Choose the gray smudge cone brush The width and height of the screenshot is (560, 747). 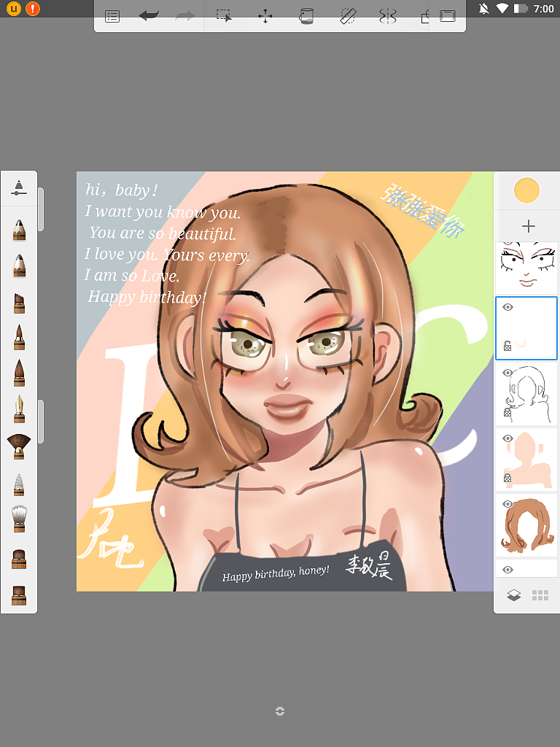(x=19, y=484)
